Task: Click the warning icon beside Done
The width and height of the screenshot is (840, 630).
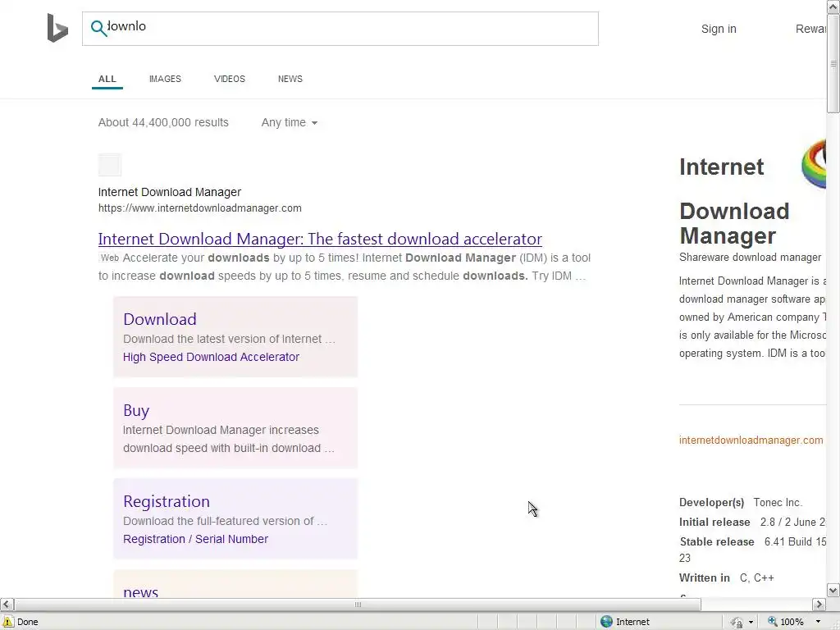Action: [8, 622]
